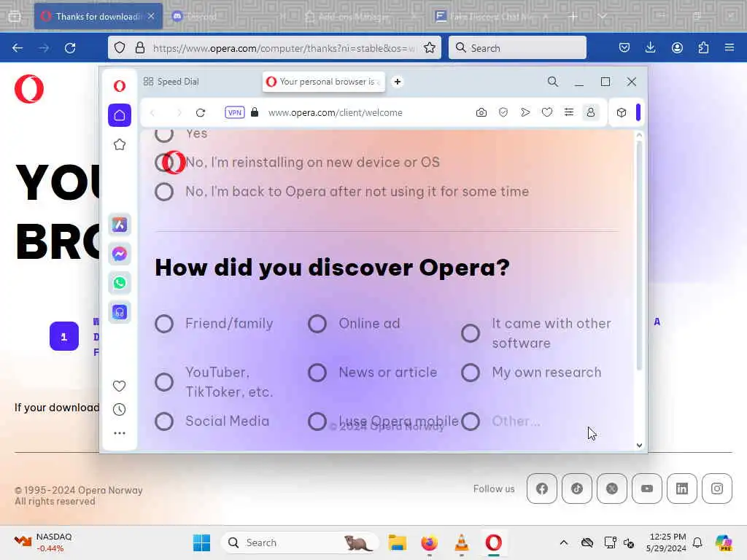The image size is (747, 560).
Task: Choose 'YouTuber, TikToker, etc.' option
Action: [x=164, y=382]
